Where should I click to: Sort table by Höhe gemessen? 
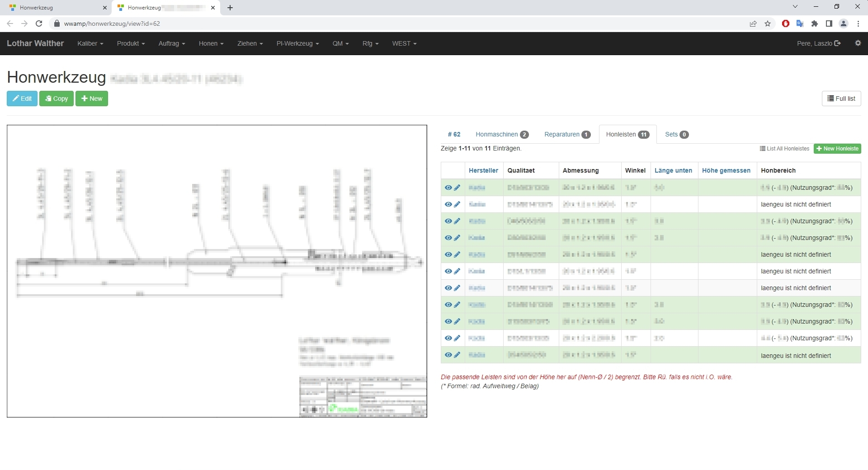726,170
